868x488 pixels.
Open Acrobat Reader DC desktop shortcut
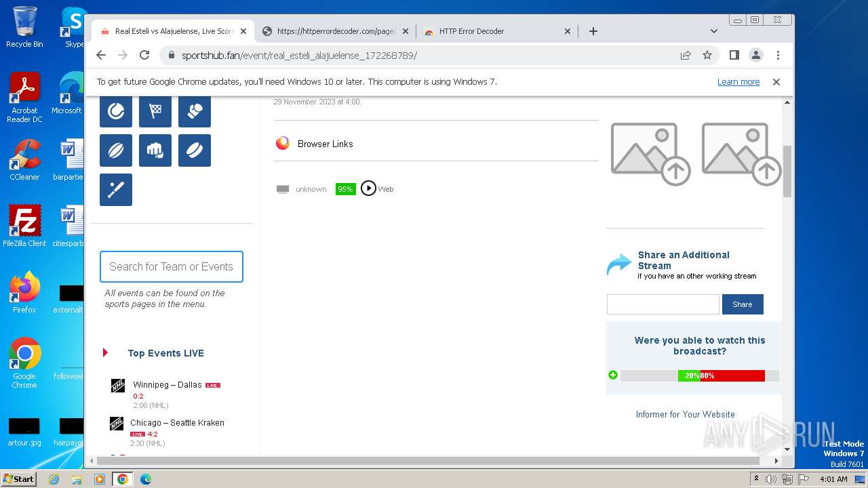24,98
